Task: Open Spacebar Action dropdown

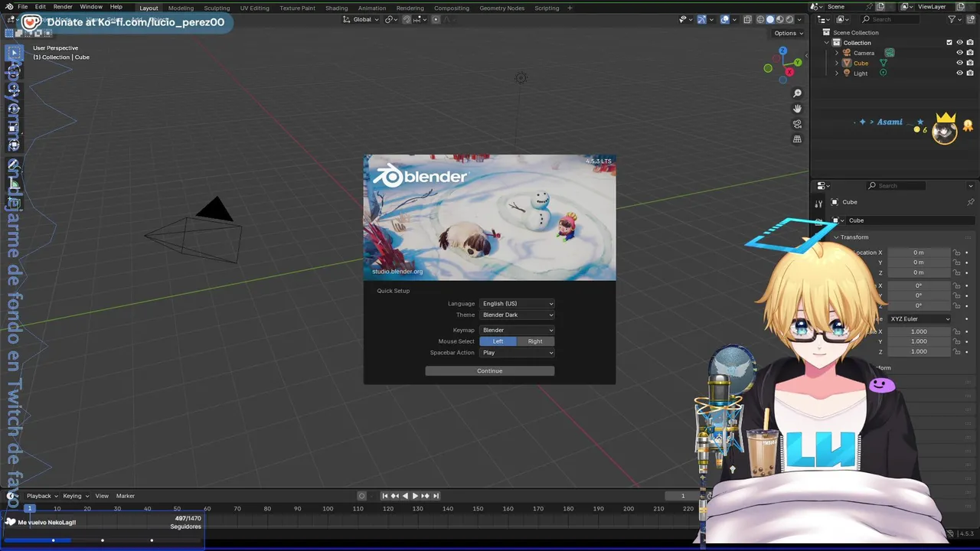Action: pyautogui.click(x=517, y=353)
